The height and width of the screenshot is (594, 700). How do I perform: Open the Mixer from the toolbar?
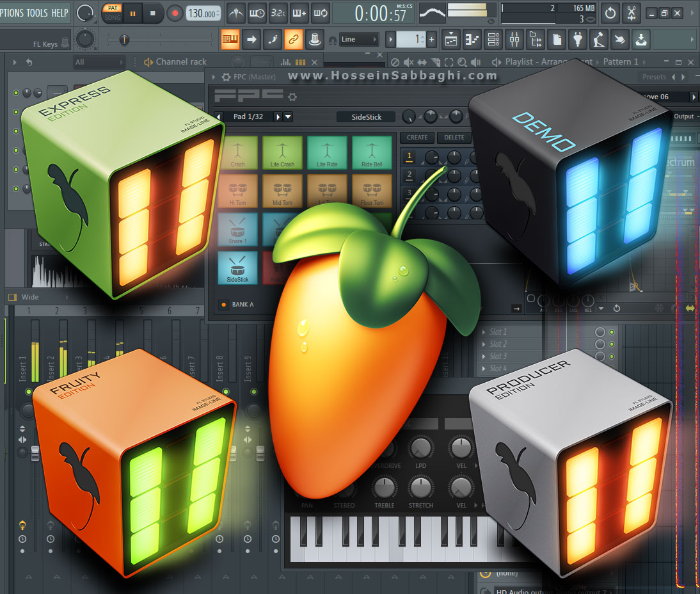(x=514, y=40)
